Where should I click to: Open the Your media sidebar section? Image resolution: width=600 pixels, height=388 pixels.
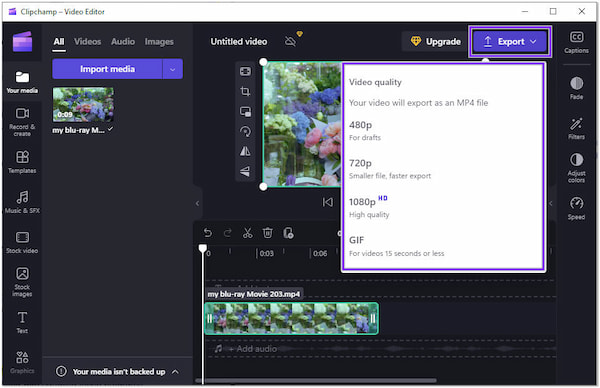[22, 82]
